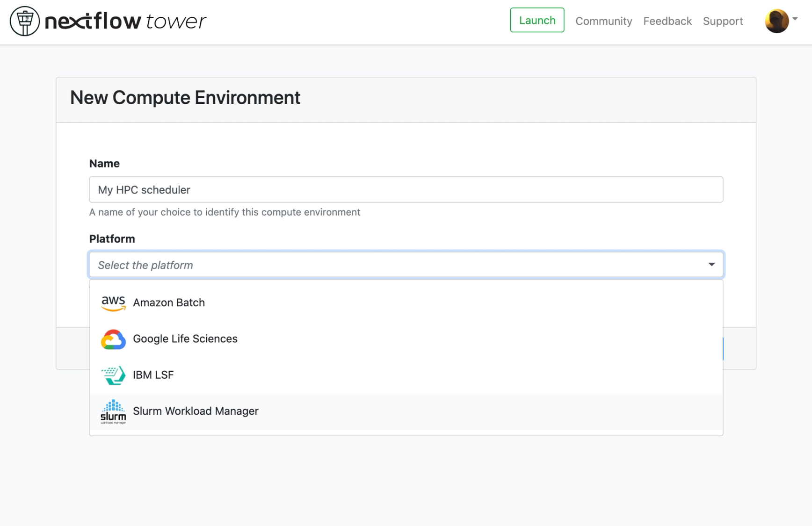Image resolution: width=812 pixels, height=526 pixels.
Task: Click the IBM LSF logo icon
Action: pyautogui.click(x=113, y=375)
